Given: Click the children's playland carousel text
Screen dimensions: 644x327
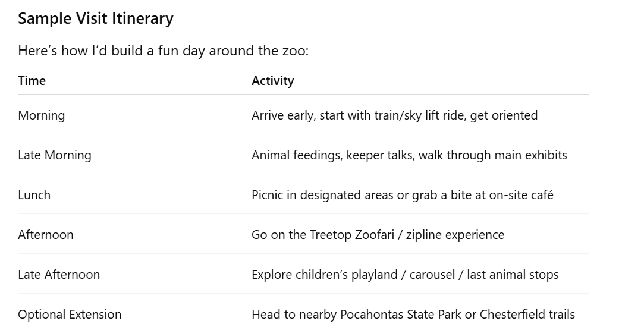Looking at the screenshot, I should [405, 275].
